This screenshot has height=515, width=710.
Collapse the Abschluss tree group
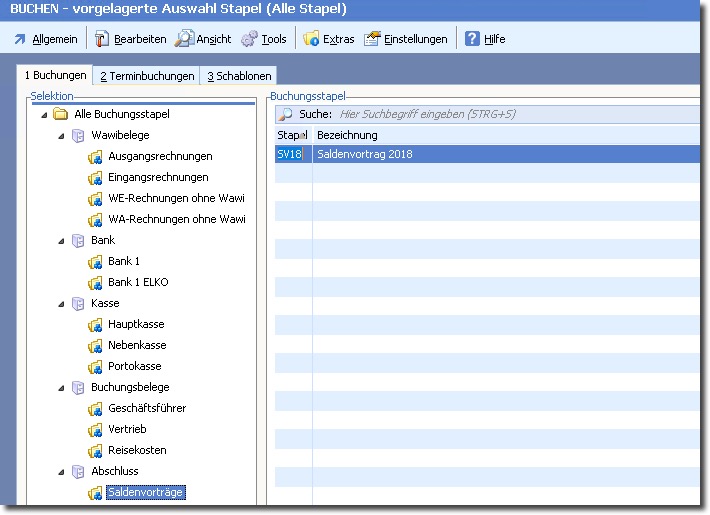[x=62, y=472]
